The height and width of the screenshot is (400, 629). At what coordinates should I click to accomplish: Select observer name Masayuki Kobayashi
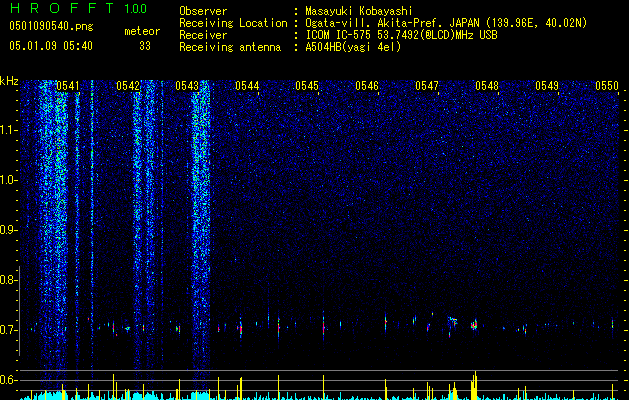[x=359, y=11]
